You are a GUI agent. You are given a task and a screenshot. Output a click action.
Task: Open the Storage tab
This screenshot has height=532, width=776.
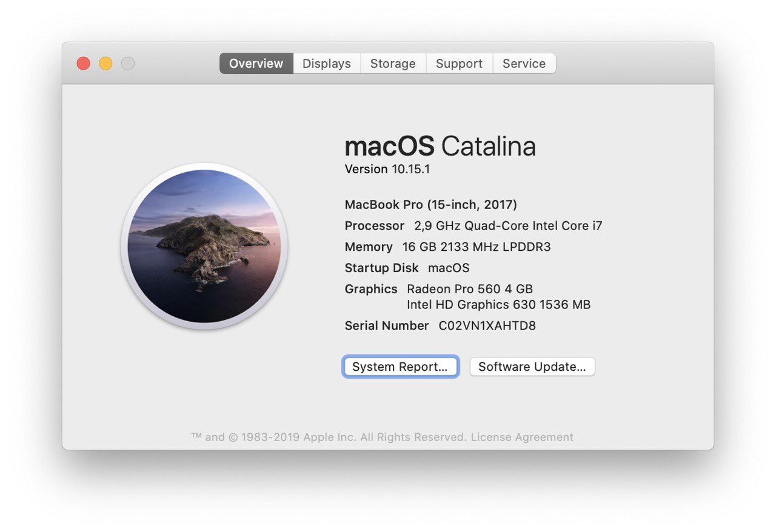point(393,64)
